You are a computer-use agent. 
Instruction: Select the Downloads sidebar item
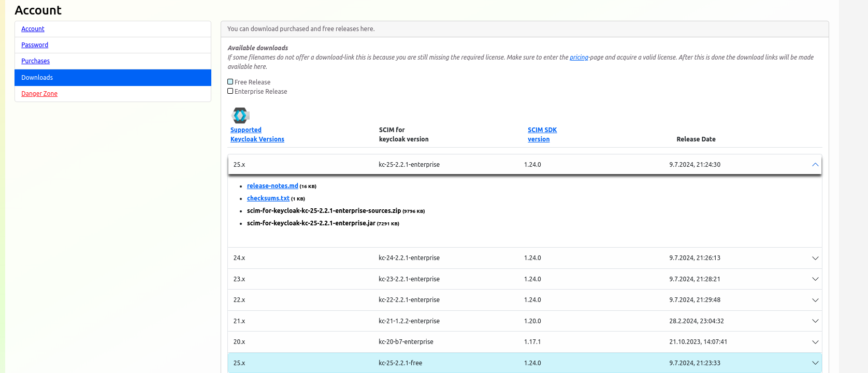tap(37, 78)
